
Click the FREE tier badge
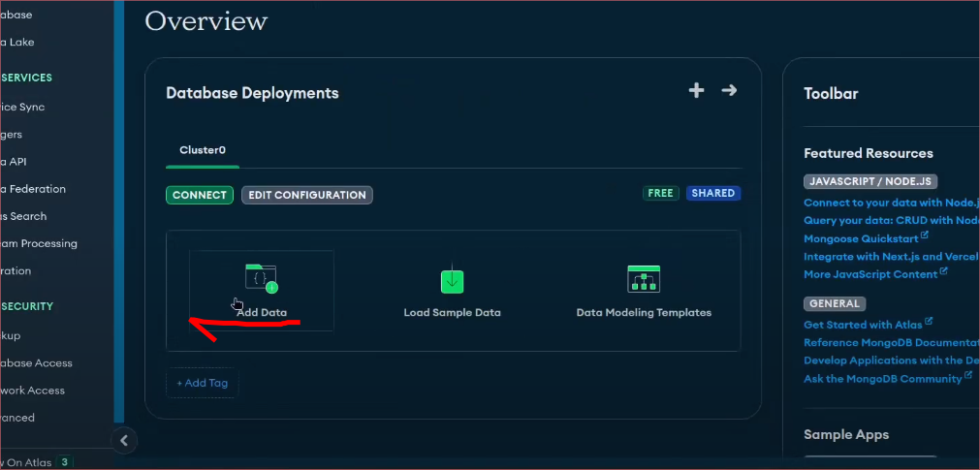pyautogui.click(x=660, y=194)
